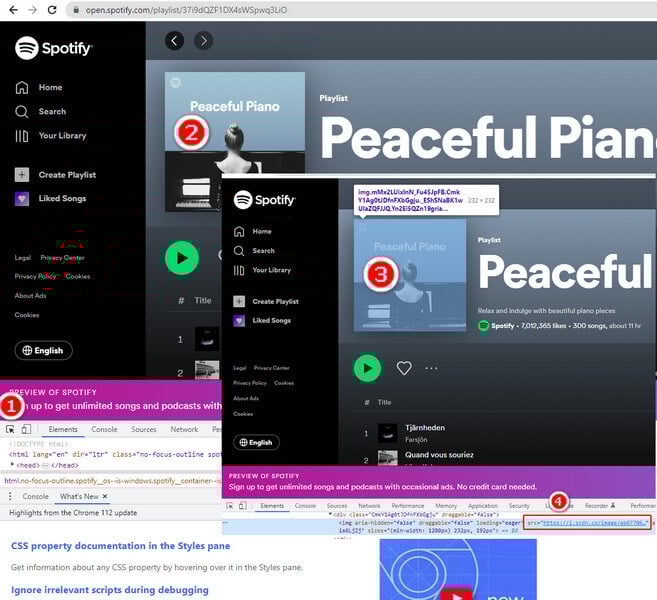The width and height of the screenshot is (657, 600).
Task: Switch to Recorder tab in front DevTools
Action: [599, 506]
